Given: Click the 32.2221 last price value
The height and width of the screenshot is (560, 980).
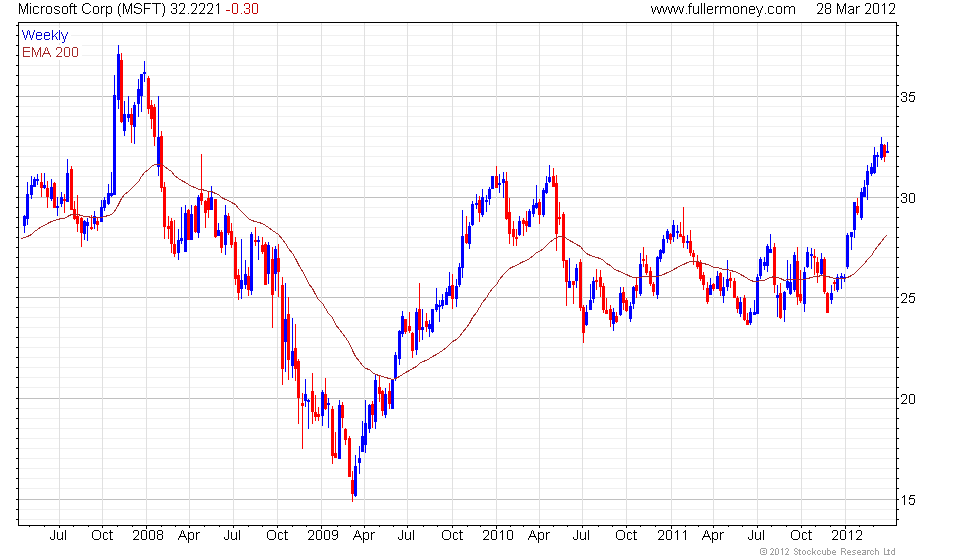Looking at the screenshot, I should coord(196,9).
